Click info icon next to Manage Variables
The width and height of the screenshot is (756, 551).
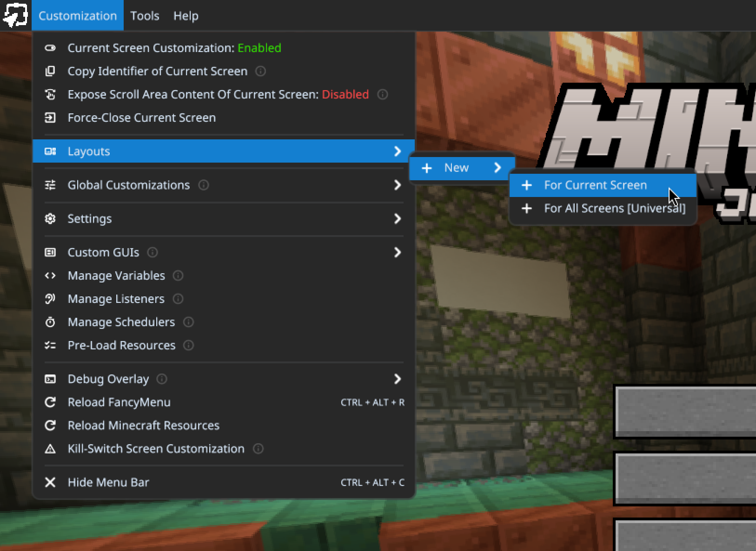click(178, 275)
